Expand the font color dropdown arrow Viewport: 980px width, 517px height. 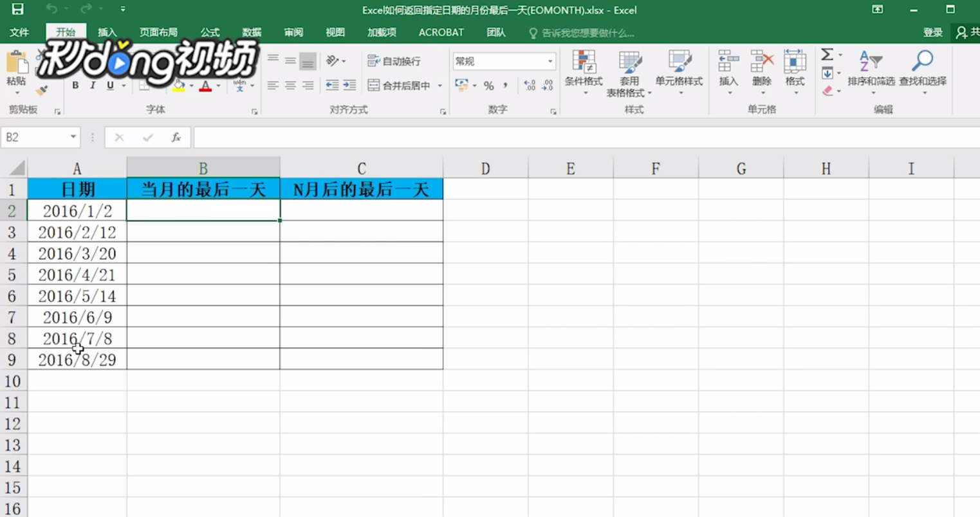pos(217,85)
